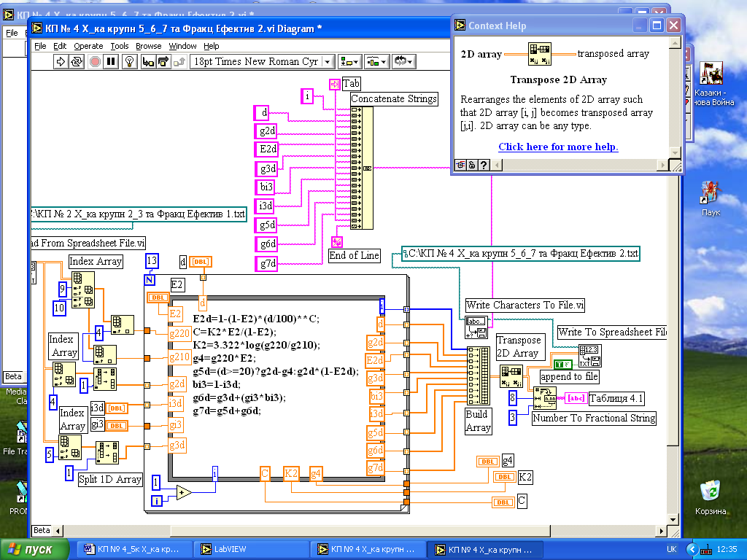Click the abc string indicator for Таблиця 4.1
The image size is (747, 560).
[x=576, y=398]
